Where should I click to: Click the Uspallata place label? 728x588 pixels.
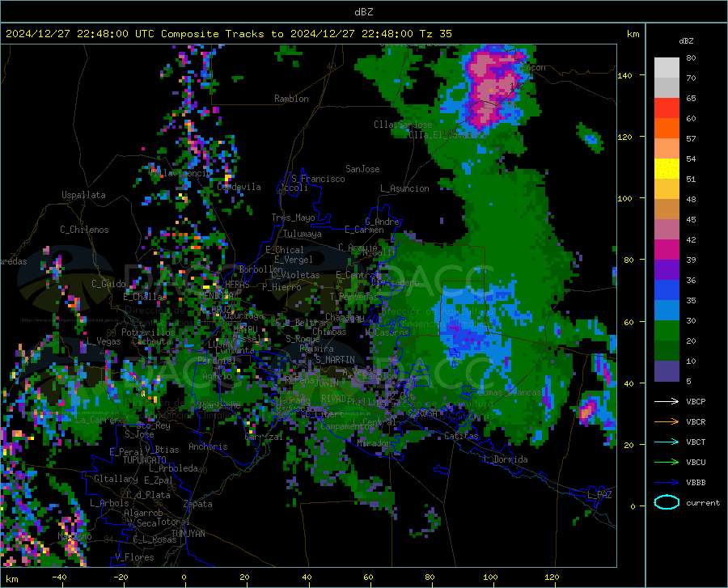[83, 195]
